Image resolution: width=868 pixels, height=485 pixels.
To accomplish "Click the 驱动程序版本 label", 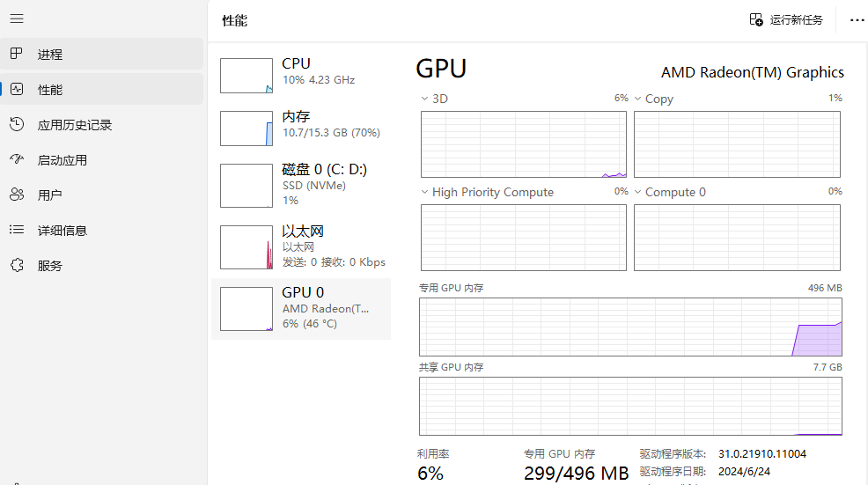I will tap(673, 454).
